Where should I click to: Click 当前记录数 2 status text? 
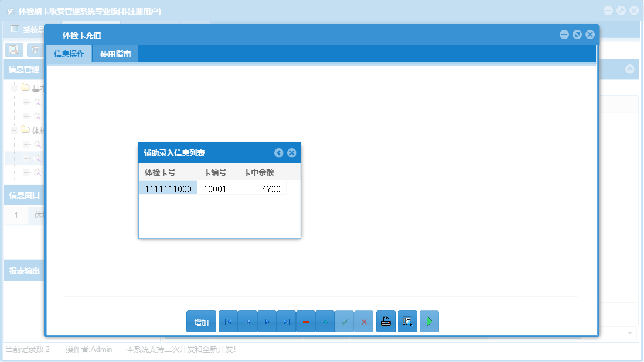click(x=28, y=349)
